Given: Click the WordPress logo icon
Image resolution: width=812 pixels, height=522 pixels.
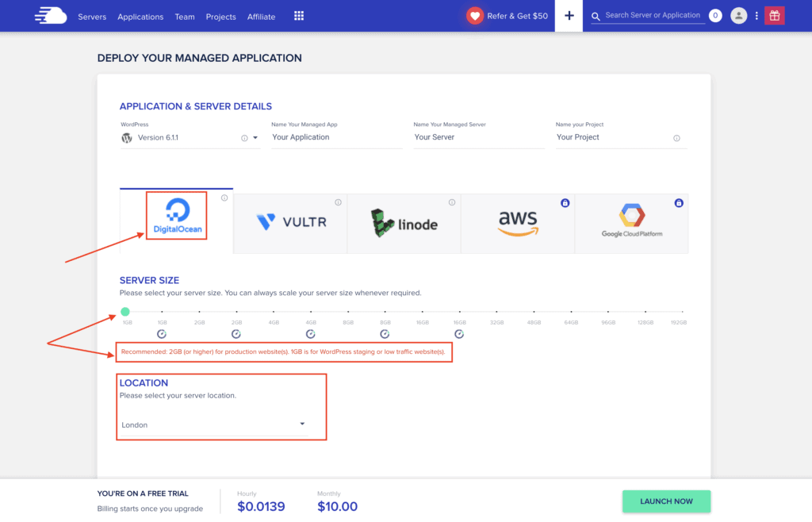Looking at the screenshot, I should (x=126, y=138).
